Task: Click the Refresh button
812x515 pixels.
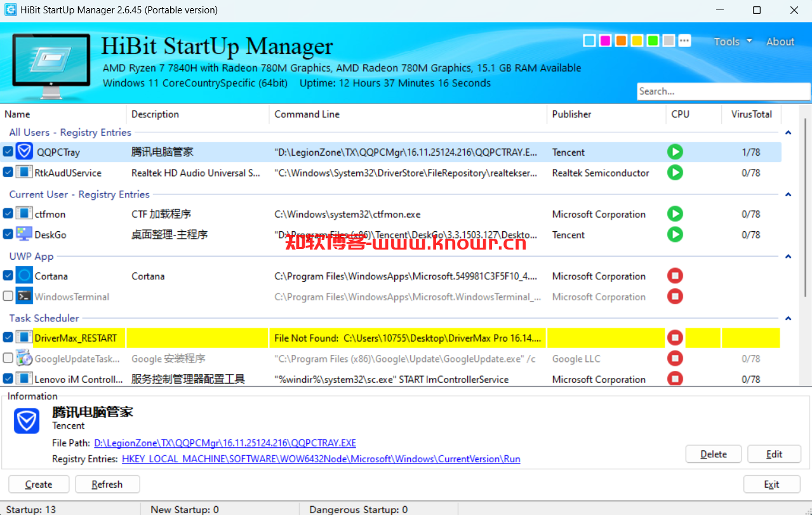Action: click(x=107, y=484)
